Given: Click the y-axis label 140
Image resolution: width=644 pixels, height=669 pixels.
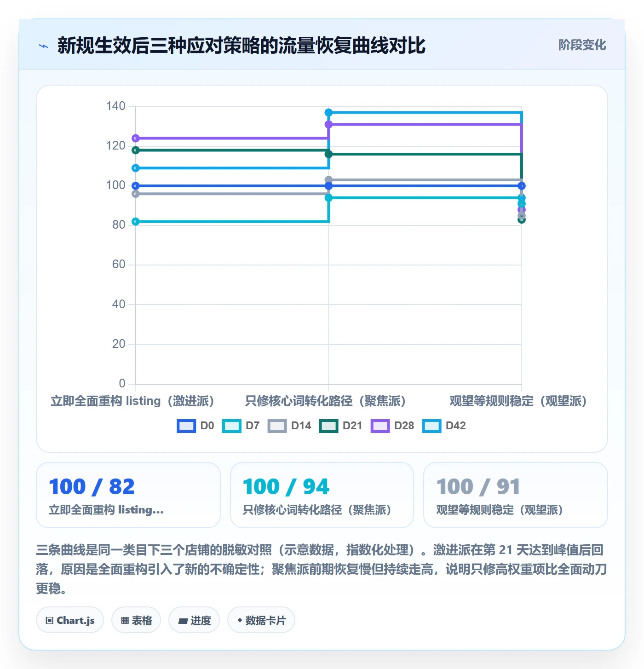Looking at the screenshot, I should pos(115,106).
